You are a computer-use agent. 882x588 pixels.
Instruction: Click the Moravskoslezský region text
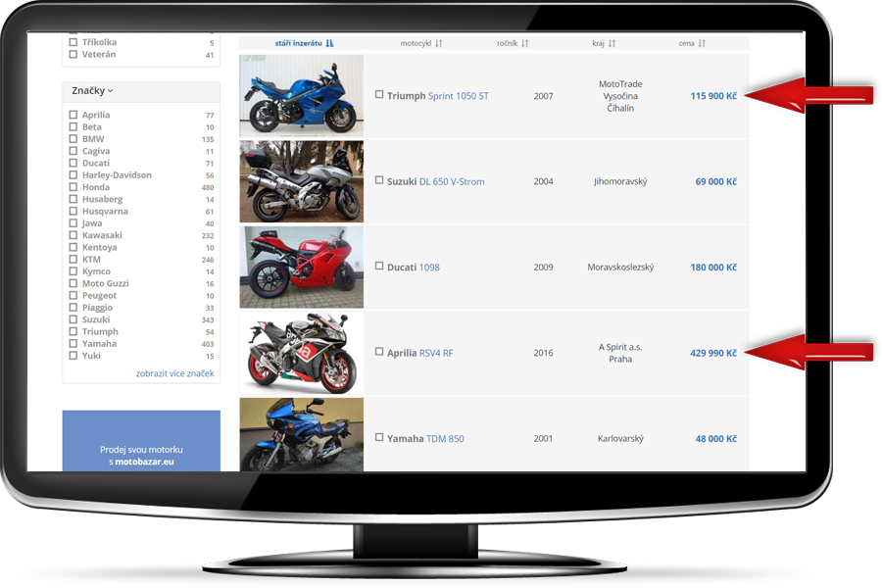pos(620,268)
